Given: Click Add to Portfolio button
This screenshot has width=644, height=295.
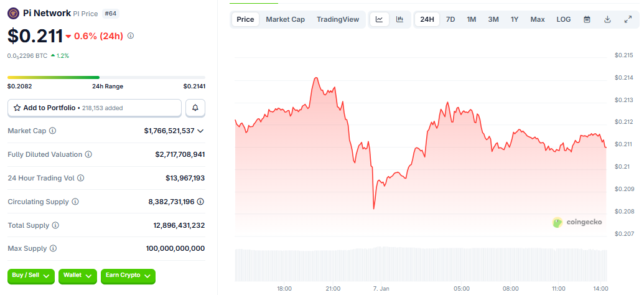Looking at the screenshot, I should [x=95, y=108].
